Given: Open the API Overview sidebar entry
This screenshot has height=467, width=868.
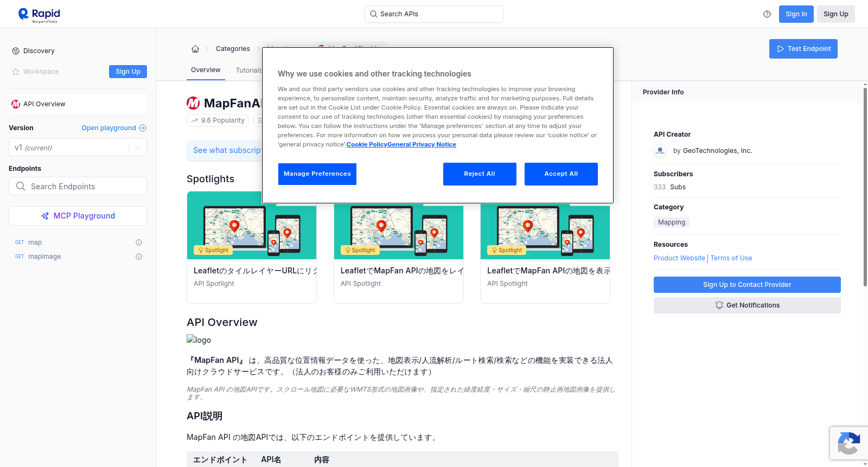Looking at the screenshot, I should click(x=78, y=104).
